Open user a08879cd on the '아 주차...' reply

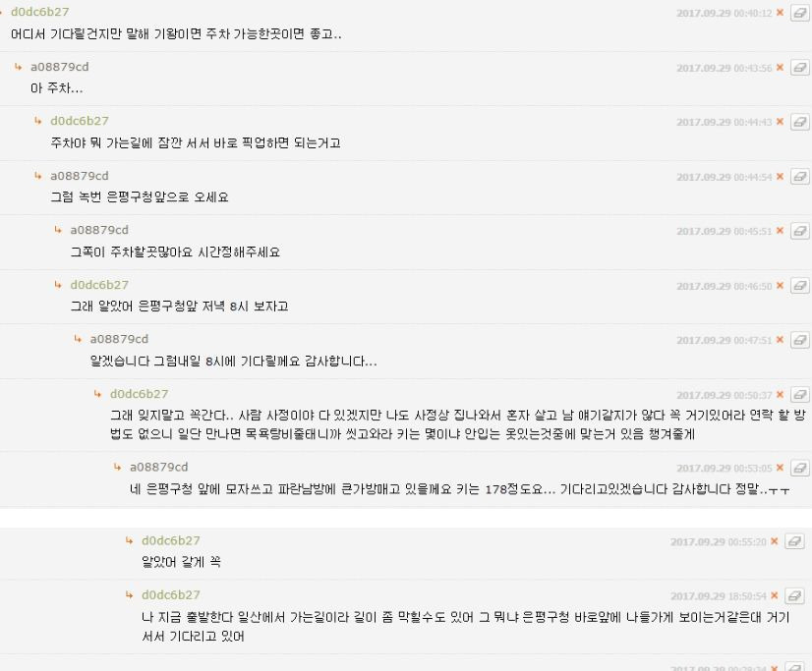[x=60, y=67]
